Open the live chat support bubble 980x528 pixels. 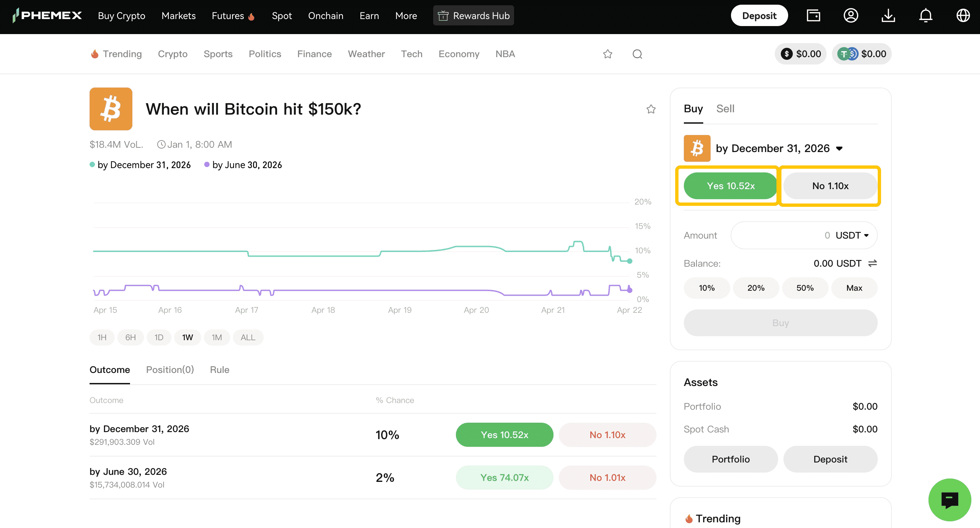click(949, 500)
